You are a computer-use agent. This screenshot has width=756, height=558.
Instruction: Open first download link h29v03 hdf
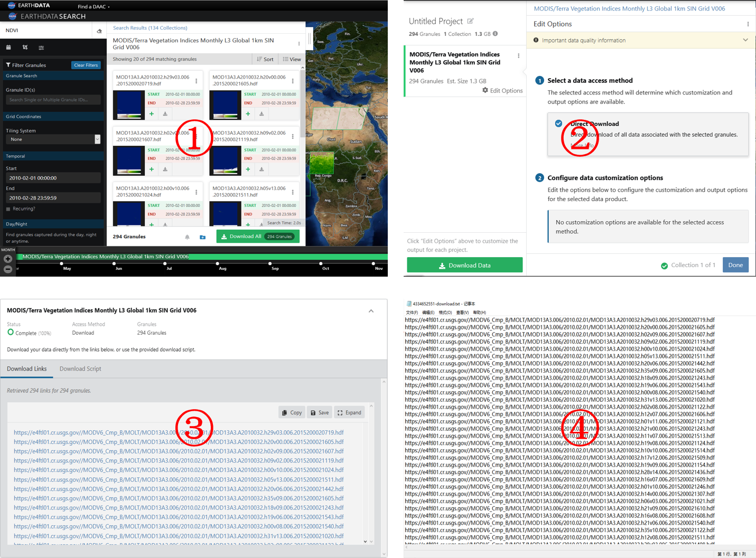coord(179,432)
